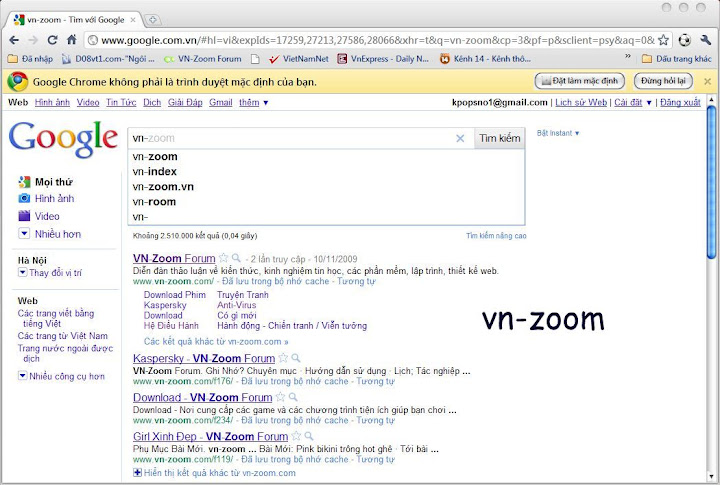Open Gmail from the top bar
Image resolution: width=720 pixels, height=485 pixels.
(x=221, y=102)
